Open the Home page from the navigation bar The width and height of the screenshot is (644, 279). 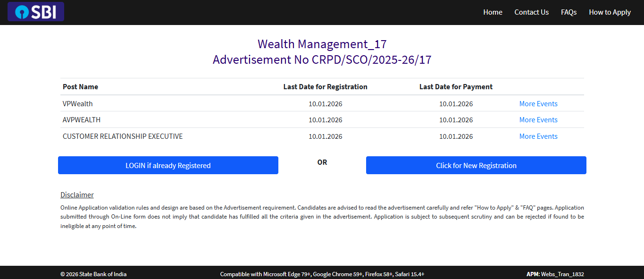tap(493, 12)
